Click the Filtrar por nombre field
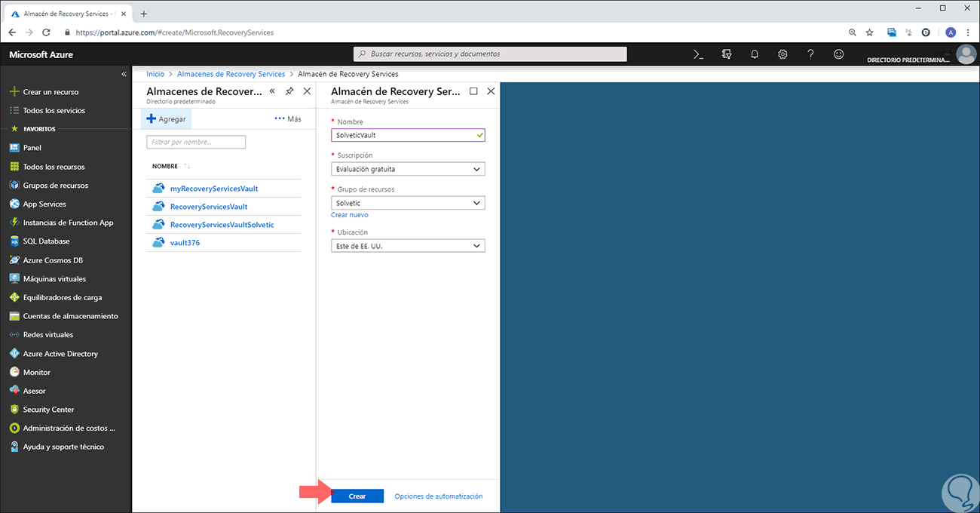The width and height of the screenshot is (980, 513). pyautogui.click(x=196, y=142)
